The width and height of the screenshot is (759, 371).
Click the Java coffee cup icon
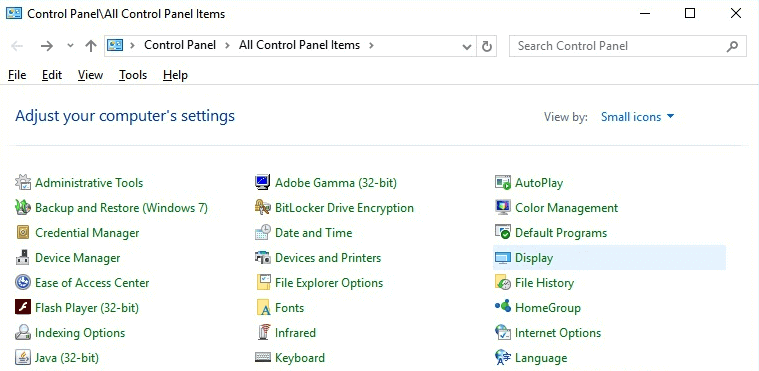click(23, 358)
